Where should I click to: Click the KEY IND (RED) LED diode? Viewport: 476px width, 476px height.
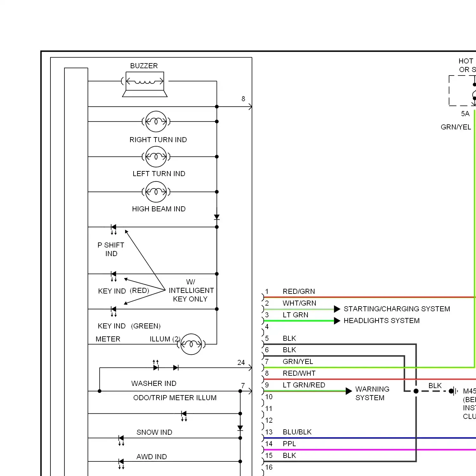[x=114, y=276]
